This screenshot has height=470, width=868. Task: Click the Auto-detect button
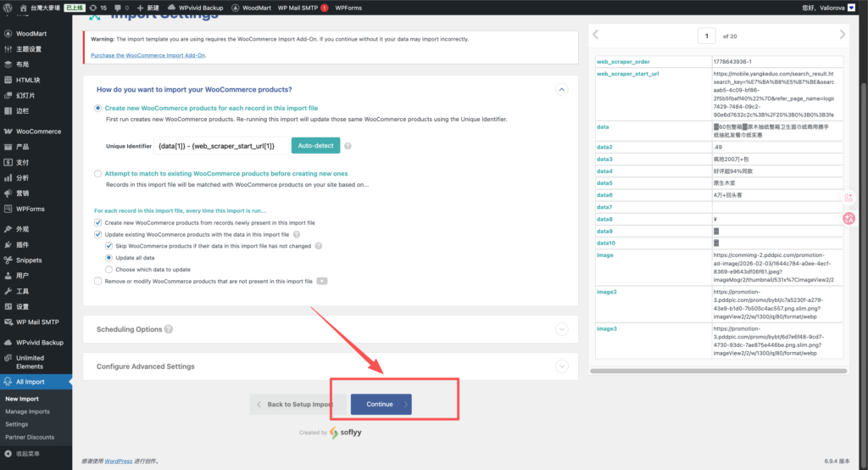[x=315, y=146]
